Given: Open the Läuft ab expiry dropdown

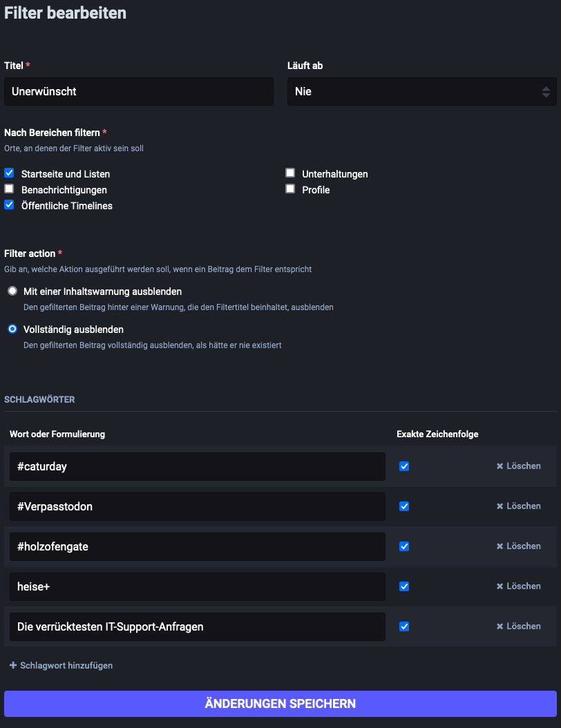Looking at the screenshot, I should pos(421,91).
